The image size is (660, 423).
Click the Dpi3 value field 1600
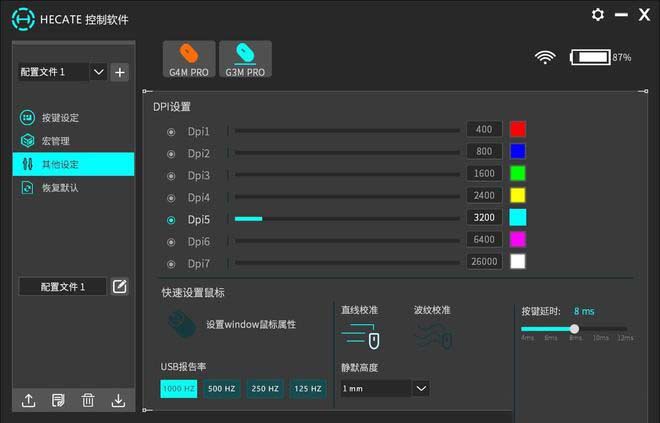point(484,173)
